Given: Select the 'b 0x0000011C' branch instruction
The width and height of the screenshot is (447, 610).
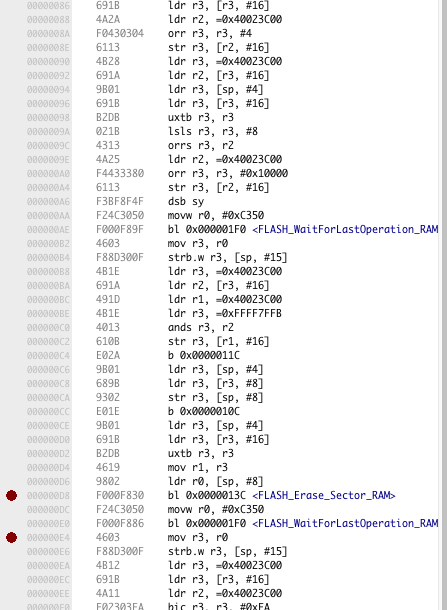Looking at the screenshot, I should click(204, 356).
